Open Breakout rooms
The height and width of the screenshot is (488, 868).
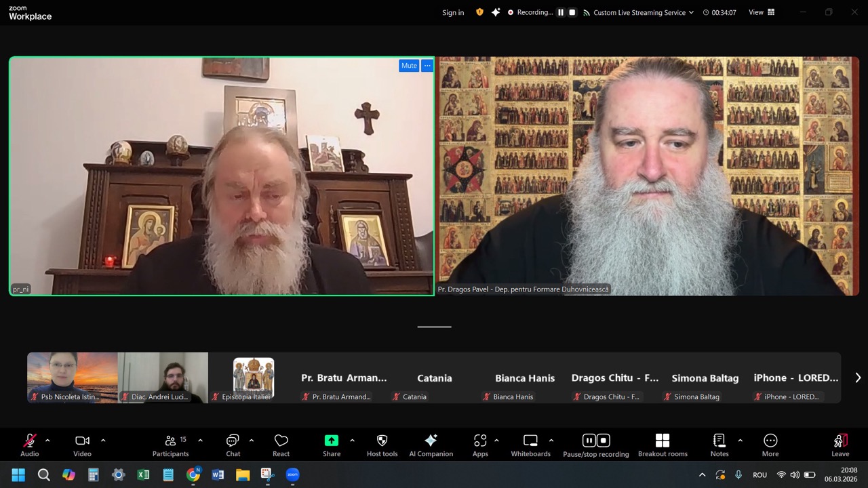(x=662, y=444)
